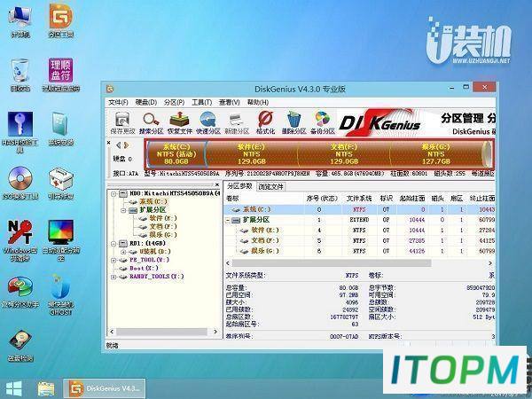Collapse the RD1 (14GB) tree node
532x399 pixels.
[113, 244]
